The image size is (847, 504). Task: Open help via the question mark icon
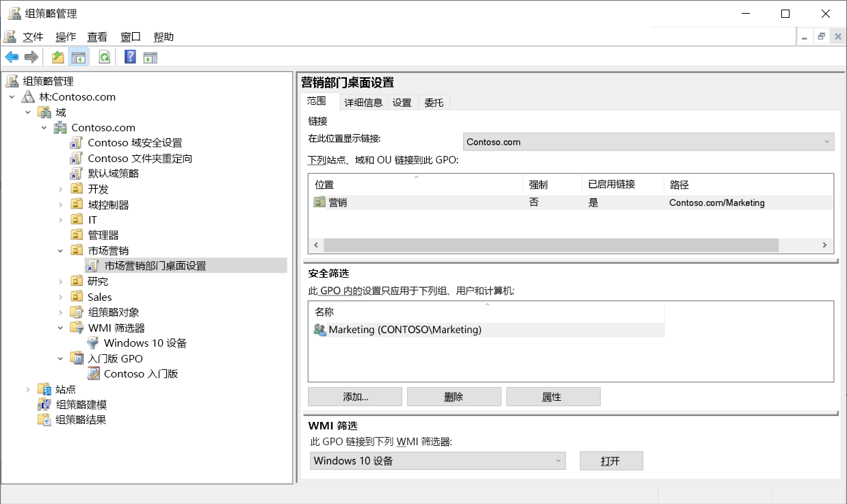(x=129, y=57)
